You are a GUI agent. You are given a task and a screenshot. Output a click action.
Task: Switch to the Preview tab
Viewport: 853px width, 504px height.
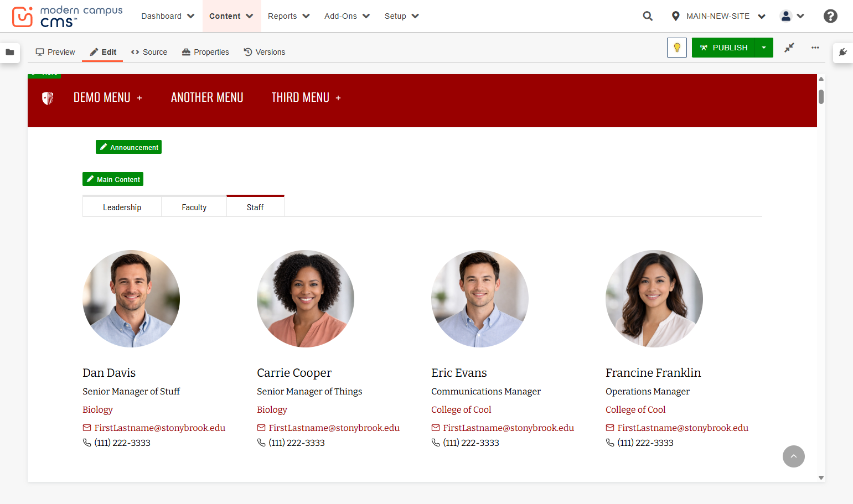(x=55, y=52)
